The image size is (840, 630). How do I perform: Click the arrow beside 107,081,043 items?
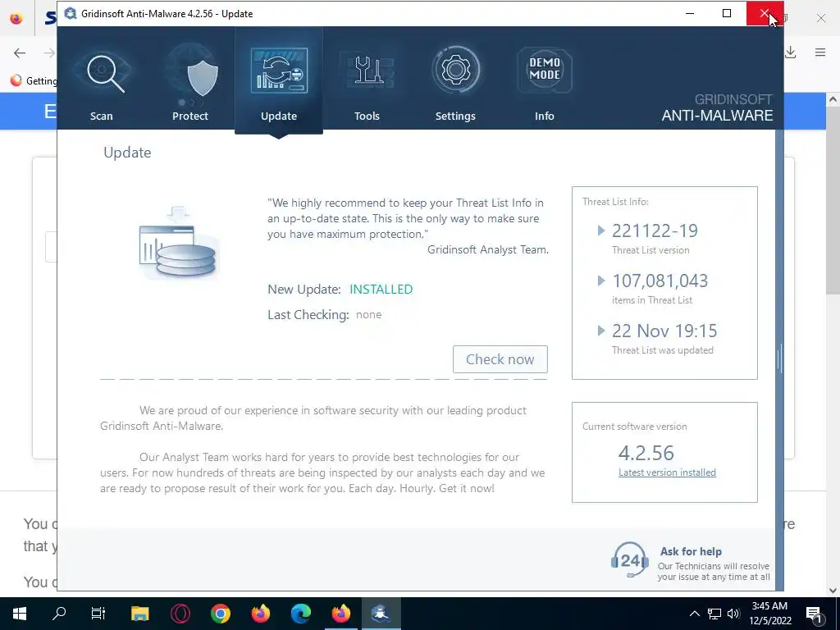click(x=601, y=281)
